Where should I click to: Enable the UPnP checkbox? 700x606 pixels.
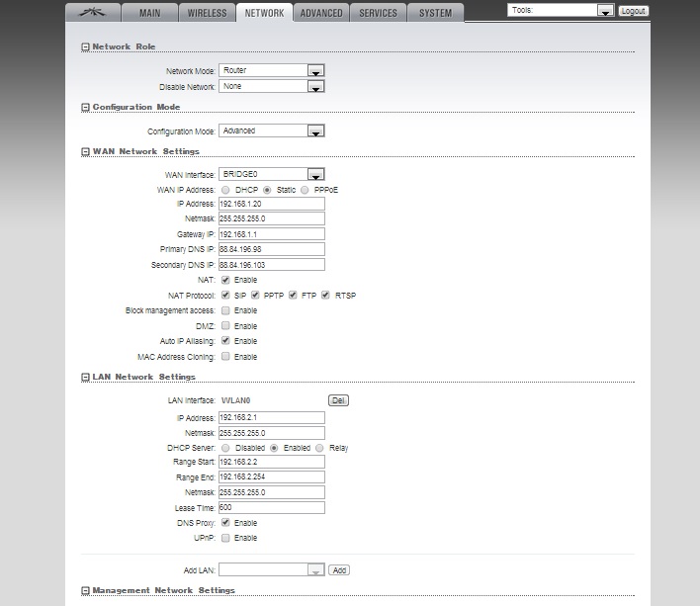point(225,538)
